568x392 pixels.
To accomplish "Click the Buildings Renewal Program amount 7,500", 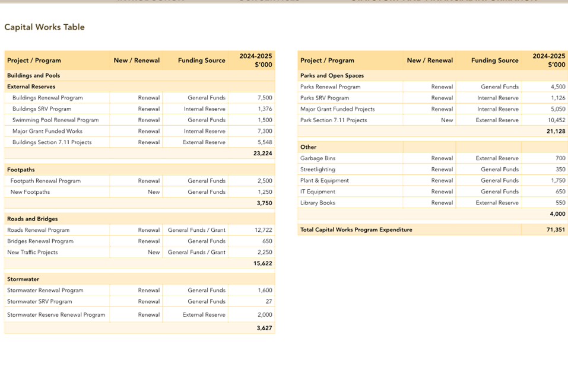I will coord(265,98).
